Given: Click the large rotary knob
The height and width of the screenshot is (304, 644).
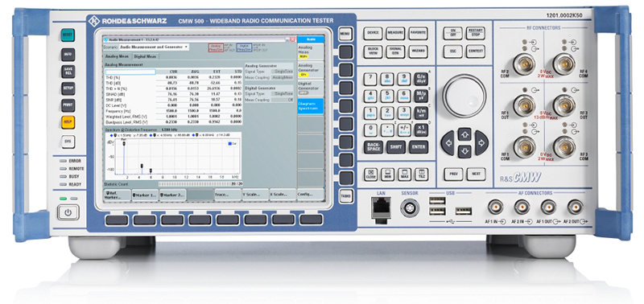Looking at the screenshot, I should [464, 96].
